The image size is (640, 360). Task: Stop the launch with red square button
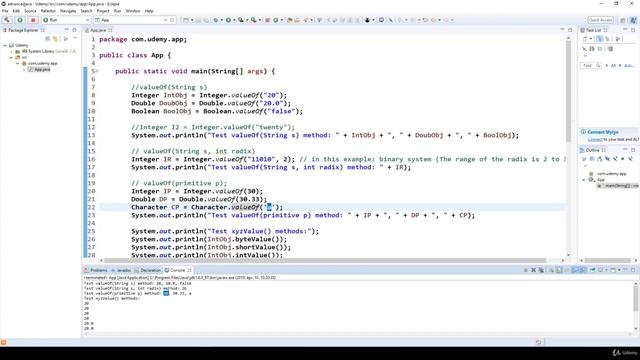(x=33, y=20)
